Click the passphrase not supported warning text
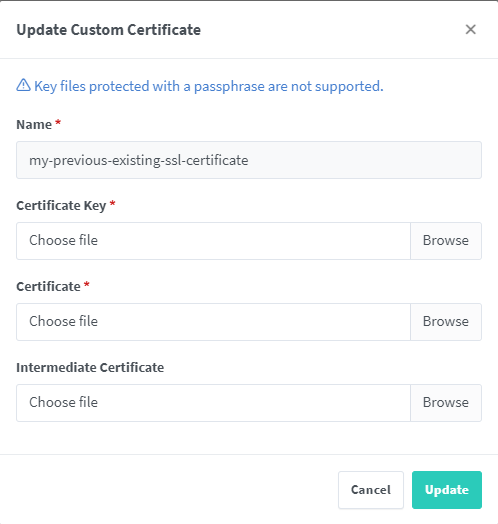 (x=209, y=86)
